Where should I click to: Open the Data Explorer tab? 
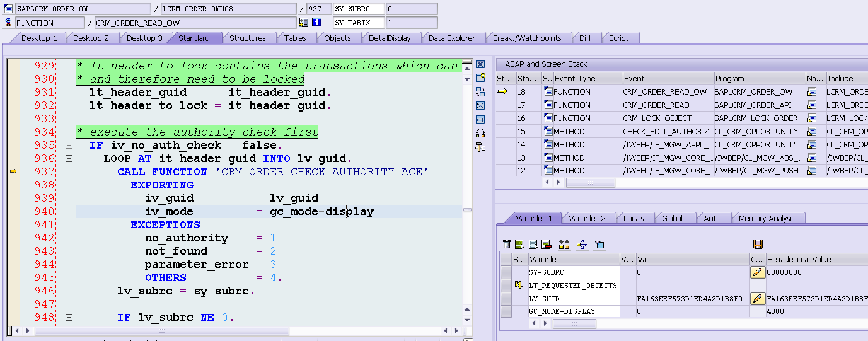tap(451, 38)
